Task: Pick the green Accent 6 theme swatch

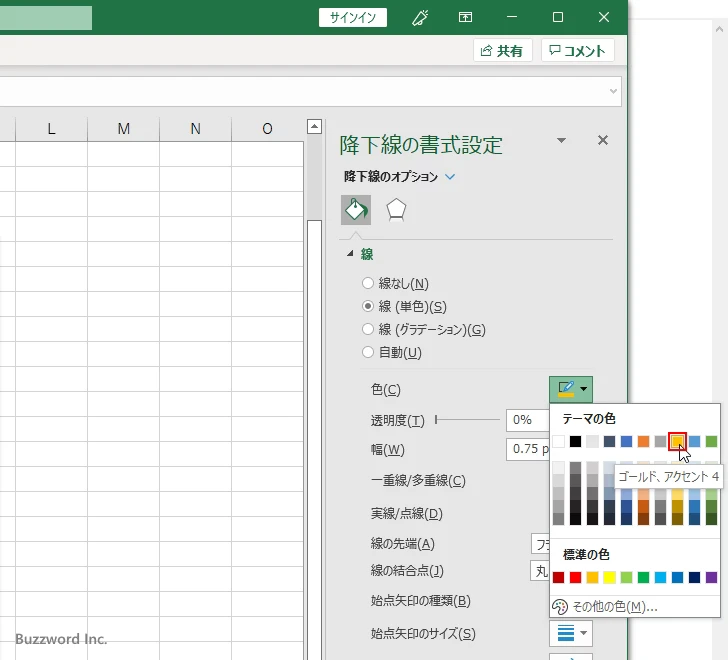Action: [x=711, y=441]
